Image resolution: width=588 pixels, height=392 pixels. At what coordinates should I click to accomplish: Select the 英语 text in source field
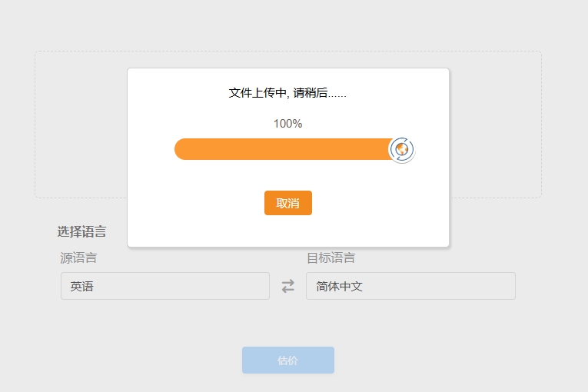tap(81, 286)
